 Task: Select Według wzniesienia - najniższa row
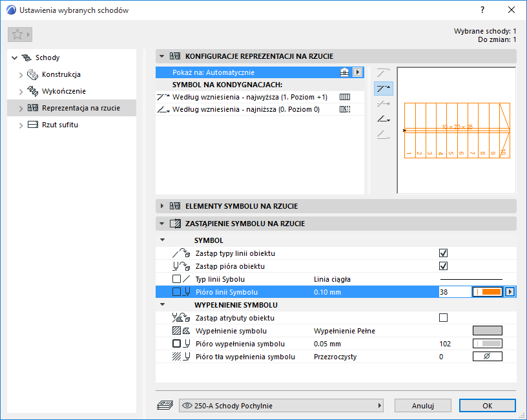tap(260, 109)
